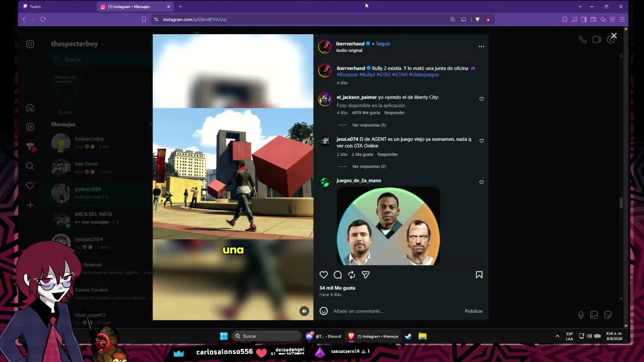Viewport: 644px width, 362px height.
Task: Create a new post with plus icon
Action: tap(30, 205)
